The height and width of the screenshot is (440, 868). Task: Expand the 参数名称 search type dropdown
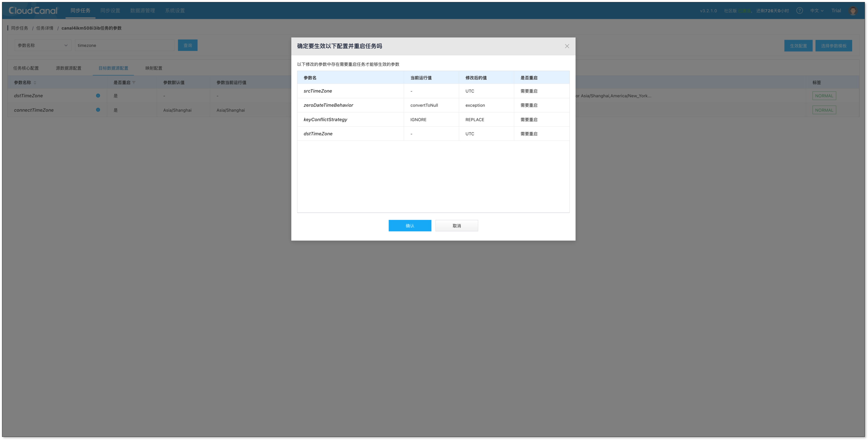coord(43,45)
